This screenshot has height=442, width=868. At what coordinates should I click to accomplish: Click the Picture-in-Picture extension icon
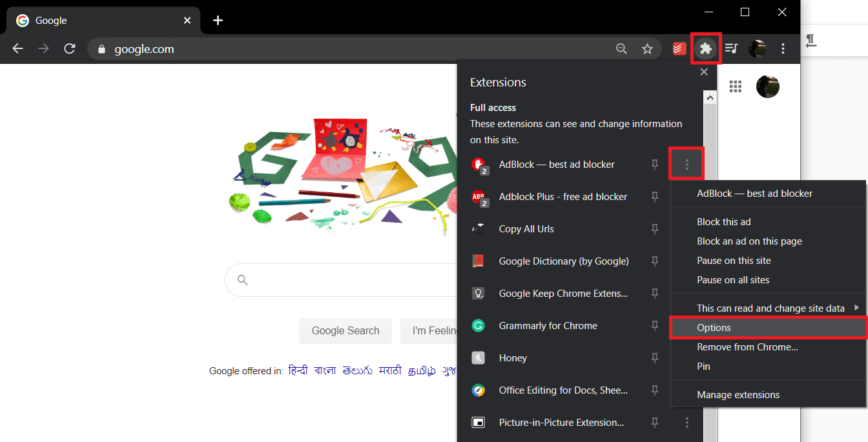(x=478, y=423)
